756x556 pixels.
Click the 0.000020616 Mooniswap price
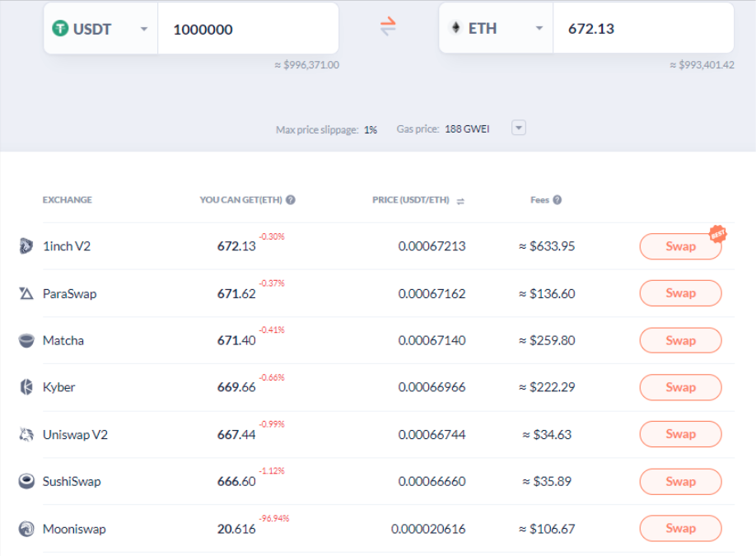pos(428,529)
